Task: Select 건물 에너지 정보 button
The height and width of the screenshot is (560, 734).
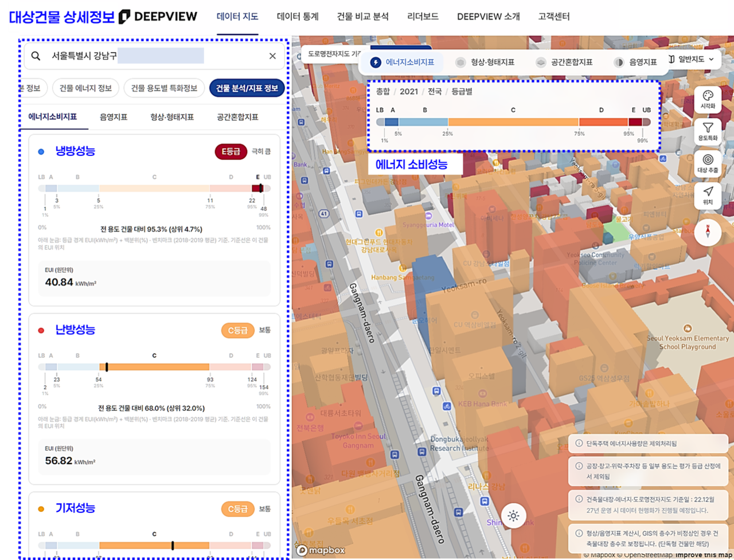Action: pyautogui.click(x=86, y=88)
